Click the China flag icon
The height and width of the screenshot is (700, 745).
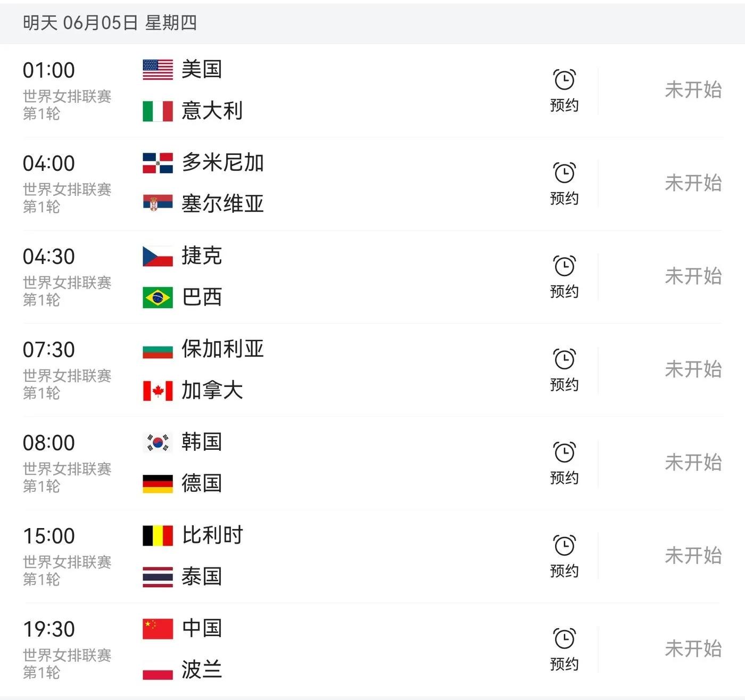point(158,629)
